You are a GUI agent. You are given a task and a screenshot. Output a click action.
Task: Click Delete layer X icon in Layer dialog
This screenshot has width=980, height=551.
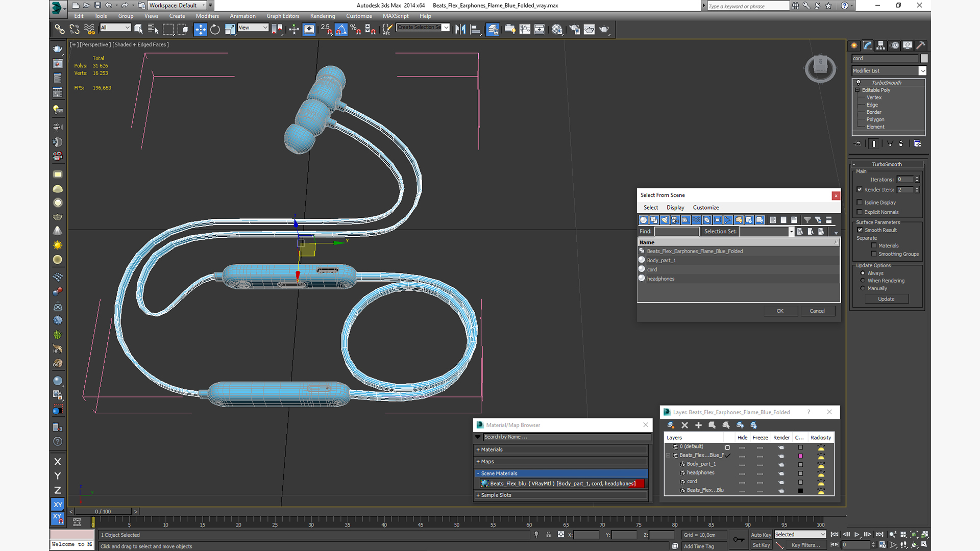pyautogui.click(x=685, y=425)
